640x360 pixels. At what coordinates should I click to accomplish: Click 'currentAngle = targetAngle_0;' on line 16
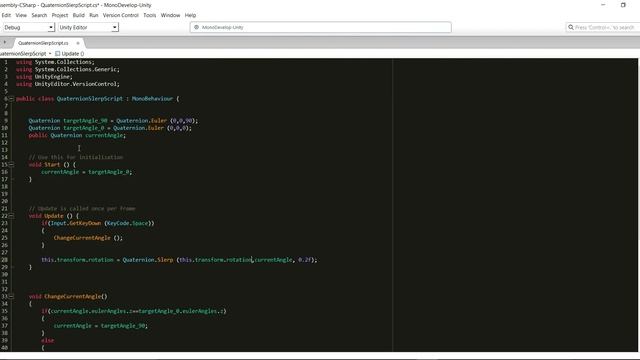click(87, 172)
